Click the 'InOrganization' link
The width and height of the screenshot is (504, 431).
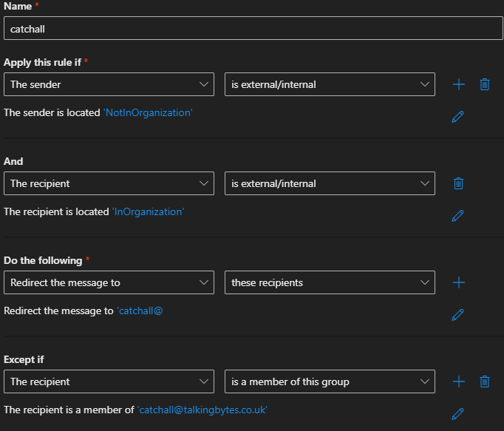click(x=149, y=211)
